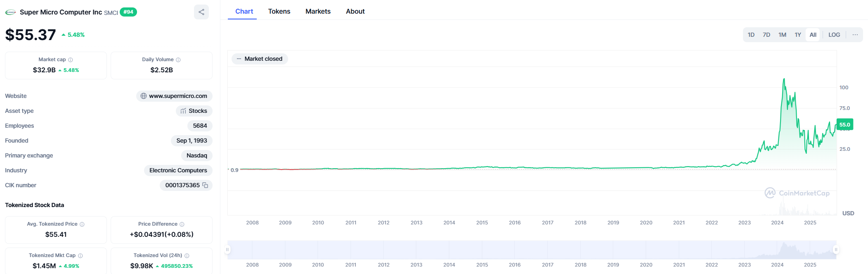The height and width of the screenshot is (274, 868).
Task: Toggle the LOG scale on the chart
Action: pyautogui.click(x=834, y=35)
